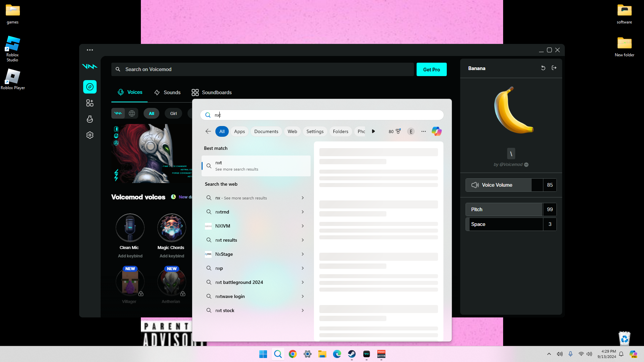644x362 pixels.
Task: Select the Documents search filter
Action: (266, 131)
